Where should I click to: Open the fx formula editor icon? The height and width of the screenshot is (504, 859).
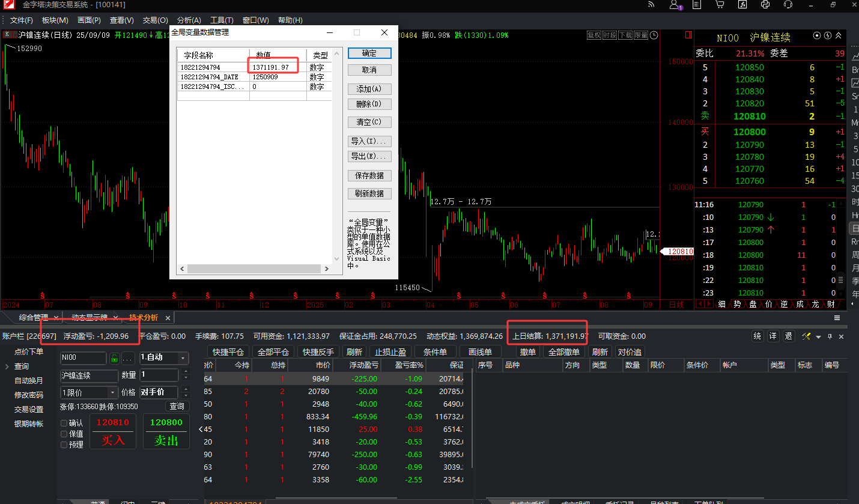pyautogui.click(x=742, y=5)
